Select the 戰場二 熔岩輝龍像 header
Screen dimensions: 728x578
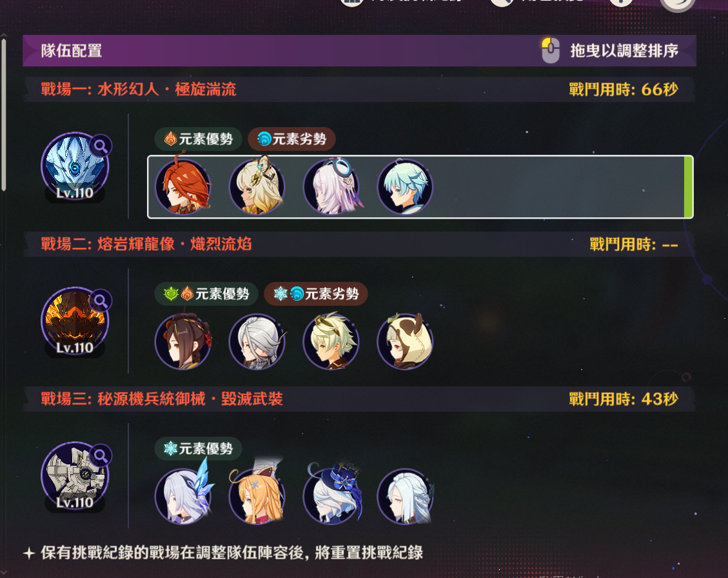(146, 244)
